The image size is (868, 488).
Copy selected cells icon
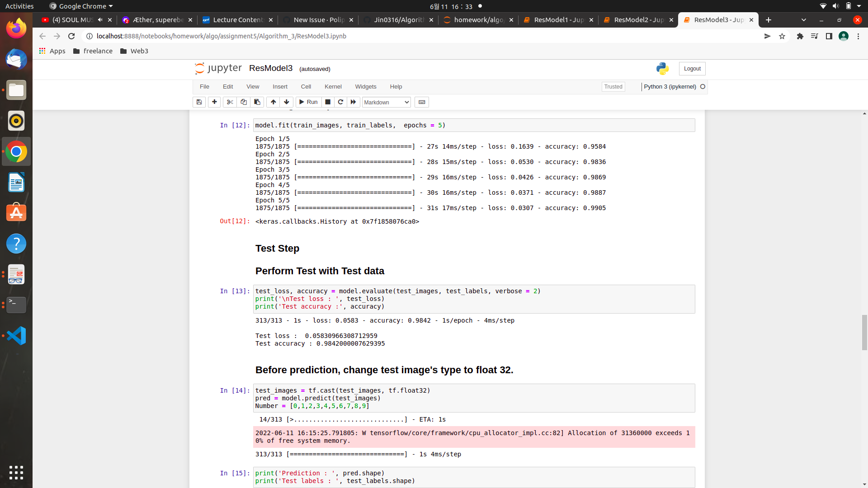pyautogui.click(x=243, y=102)
